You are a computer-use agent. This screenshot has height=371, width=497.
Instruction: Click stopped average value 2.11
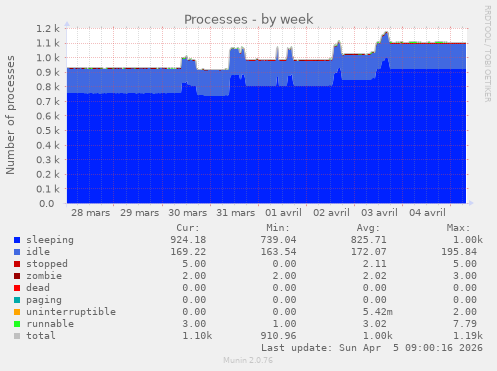(375, 264)
